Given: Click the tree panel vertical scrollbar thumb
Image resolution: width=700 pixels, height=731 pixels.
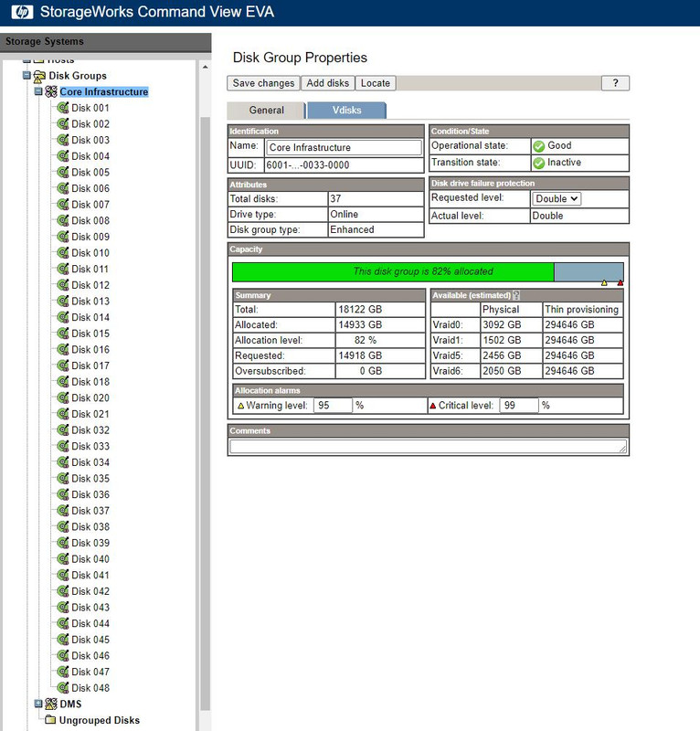Looking at the screenshot, I should [x=206, y=413].
